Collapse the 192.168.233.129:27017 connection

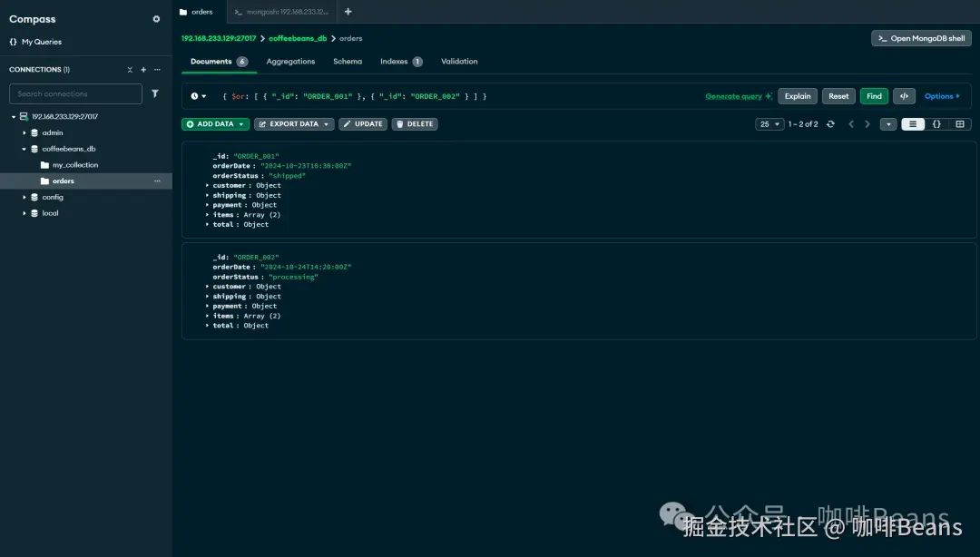[14, 117]
